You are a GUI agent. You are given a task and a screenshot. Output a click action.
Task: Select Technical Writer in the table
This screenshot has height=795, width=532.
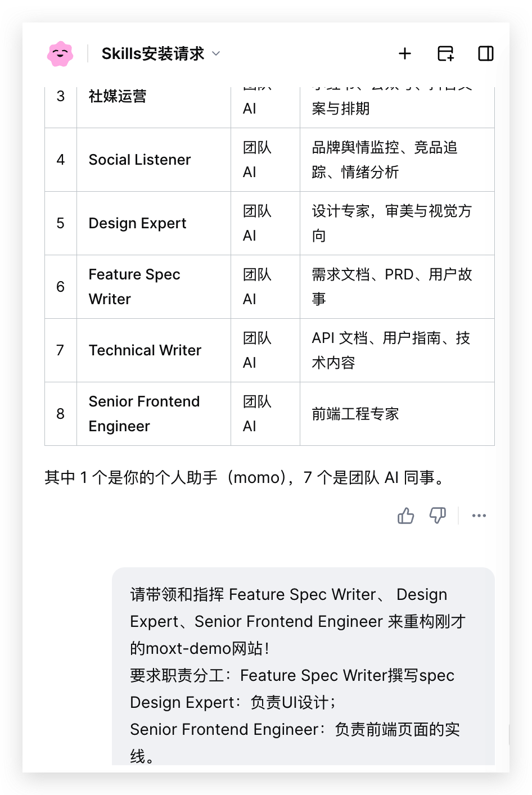pyautogui.click(x=145, y=350)
